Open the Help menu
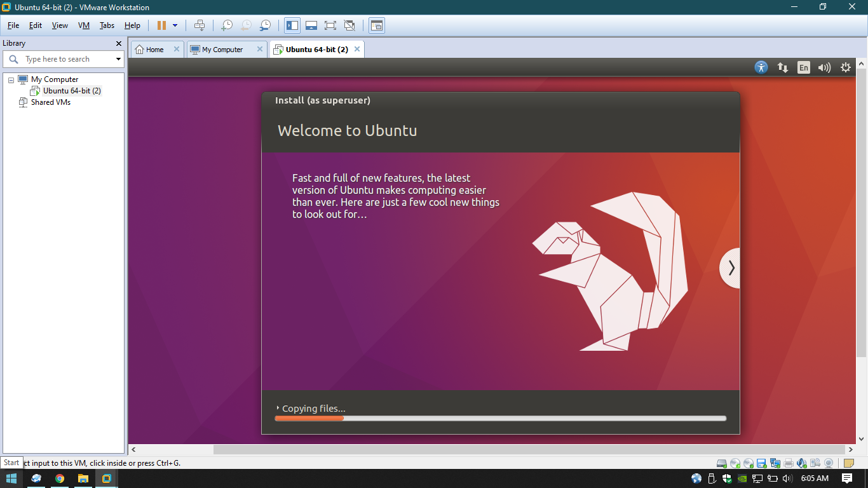The width and height of the screenshot is (868, 488). (x=132, y=25)
